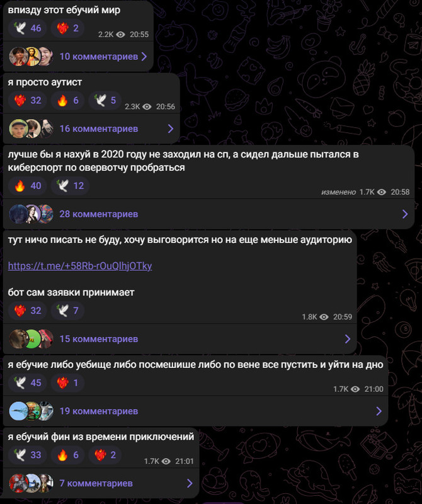Expand the 10 комментариев thread arrow
This screenshot has height=504, width=422.
click(144, 57)
